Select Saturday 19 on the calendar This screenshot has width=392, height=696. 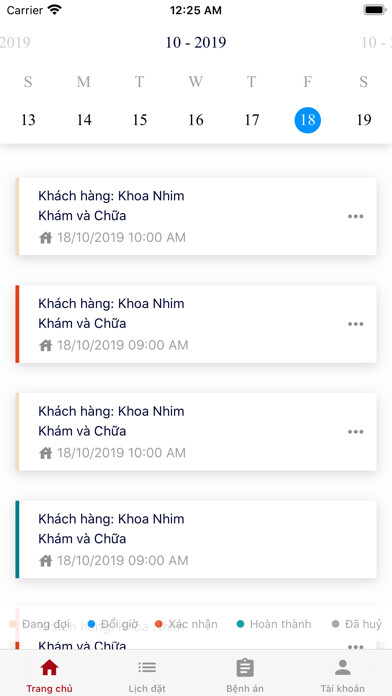point(364,120)
